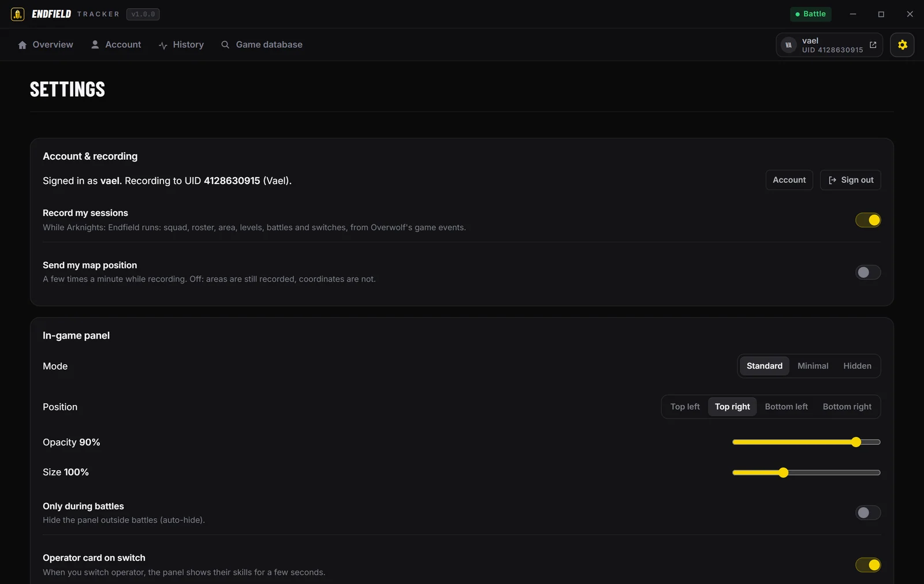
Task: Open the Account tab
Action: click(x=116, y=44)
